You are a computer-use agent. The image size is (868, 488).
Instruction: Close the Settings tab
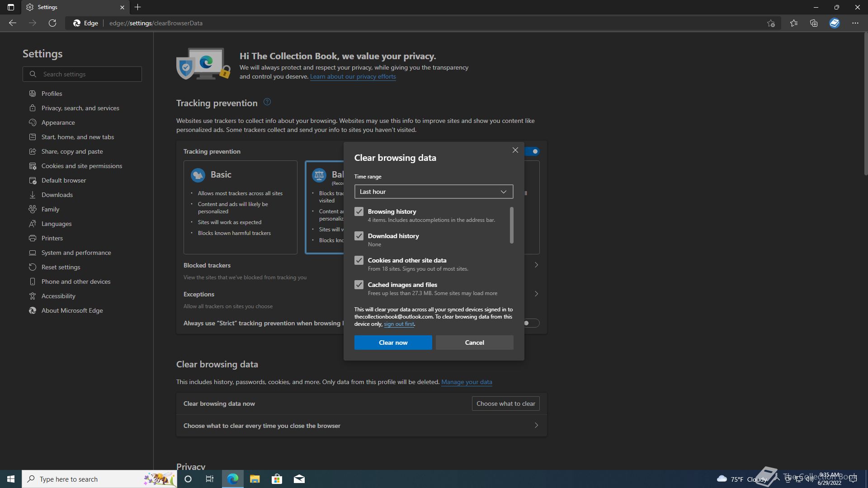click(122, 7)
